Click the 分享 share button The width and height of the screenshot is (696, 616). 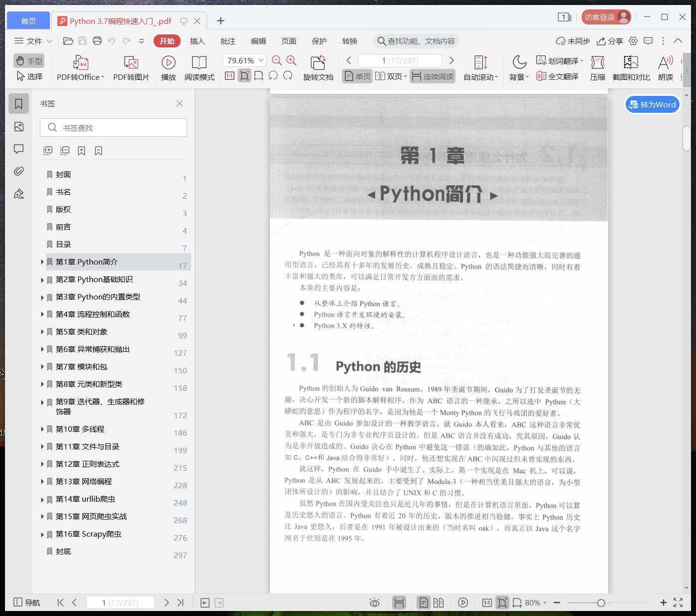[x=610, y=41]
